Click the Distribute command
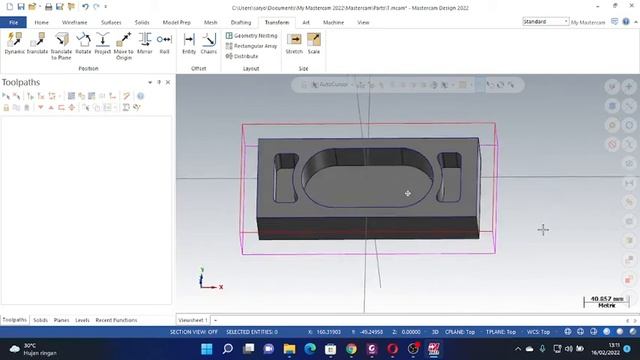The height and width of the screenshot is (360, 640). point(242,56)
